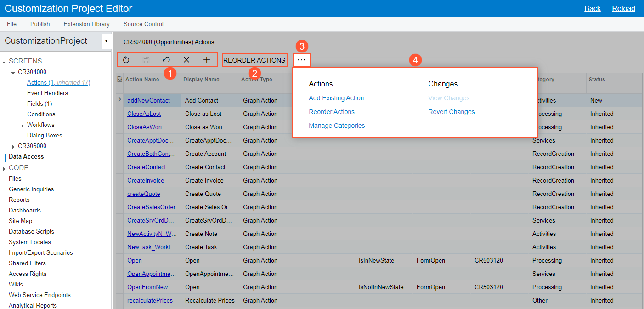Click the Delete X icon in the toolbar
This screenshot has width=644, height=309.
point(186,60)
